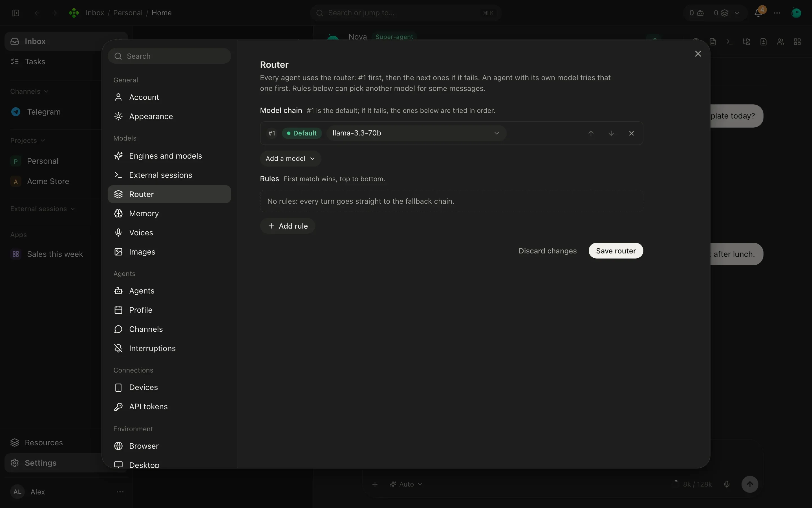This screenshot has height=508, width=812.
Task: Collapse the External sessions sidebar section
Action: pyautogui.click(x=43, y=209)
